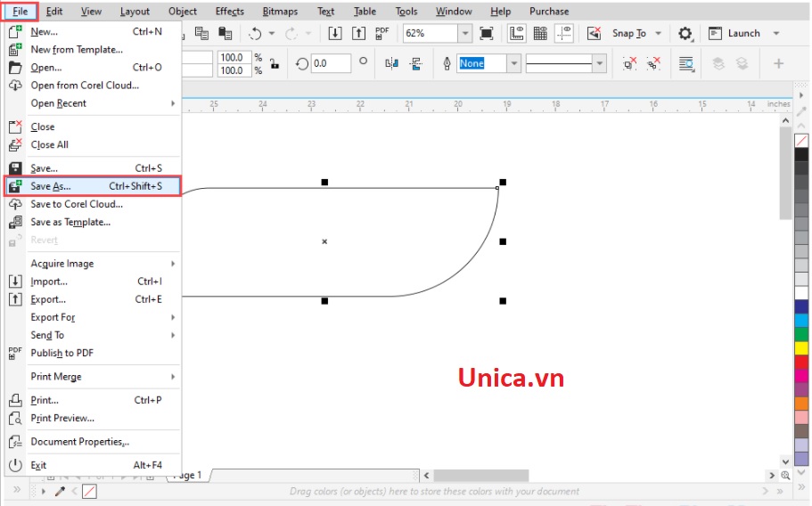
Task: Open the Bitmaps menu
Action: (280, 12)
